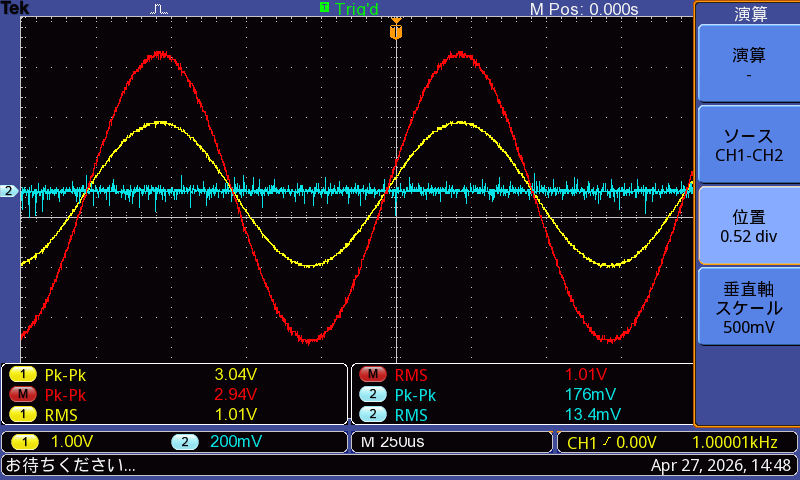The image size is (800, 480).
Task: Click the green Trig'd status indicator icon
Action: coord(324,7)
